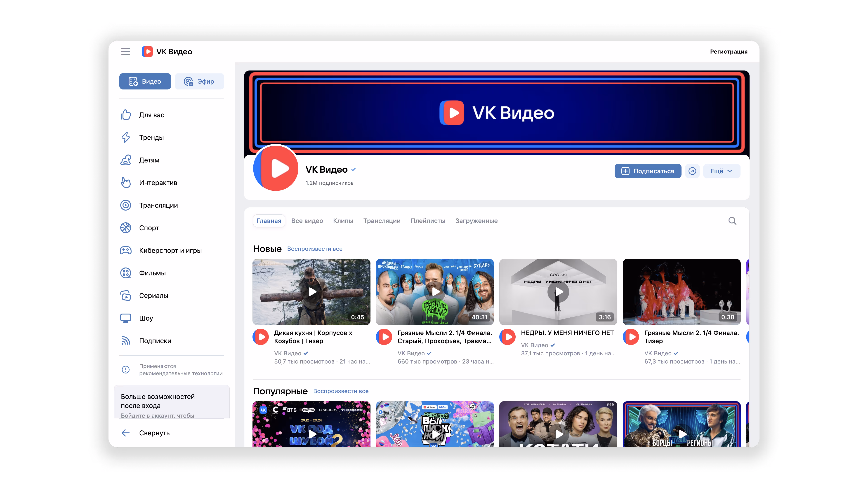Screen dimensions: 868x488
Task: Open Киберспорт и игры gamepad icon
Action: tap(126, 250)
